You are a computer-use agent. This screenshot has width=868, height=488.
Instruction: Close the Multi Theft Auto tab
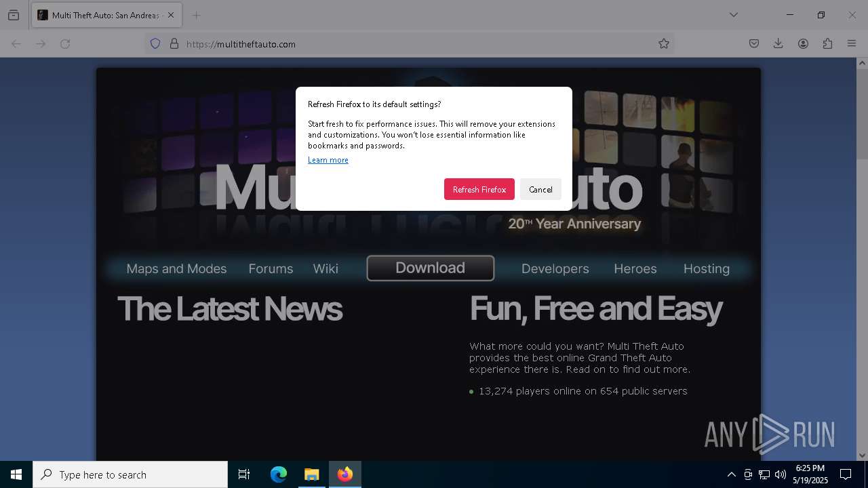click(x=171, y=15)
